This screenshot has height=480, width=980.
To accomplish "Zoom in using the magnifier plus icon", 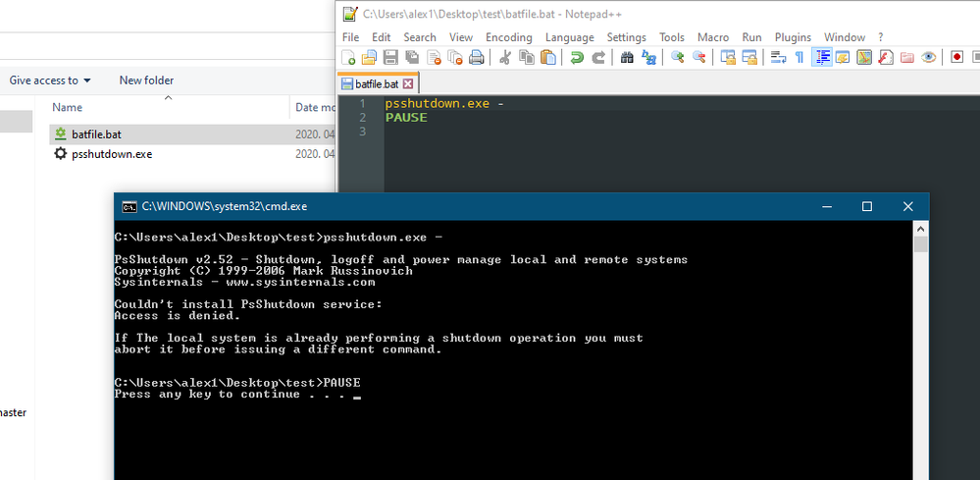I will [x=677, y=58].
